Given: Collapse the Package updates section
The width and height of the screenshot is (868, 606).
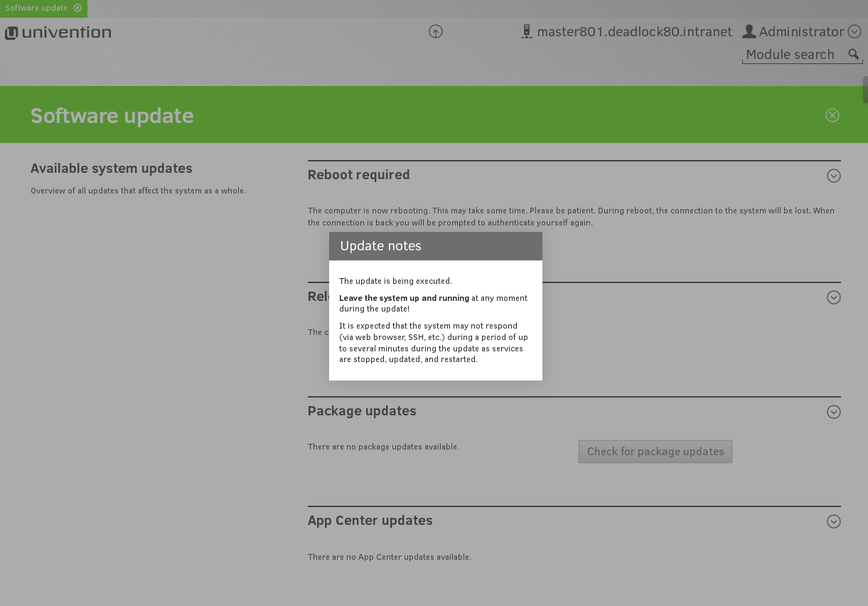Looking at the screenshot, I should 834,412.
